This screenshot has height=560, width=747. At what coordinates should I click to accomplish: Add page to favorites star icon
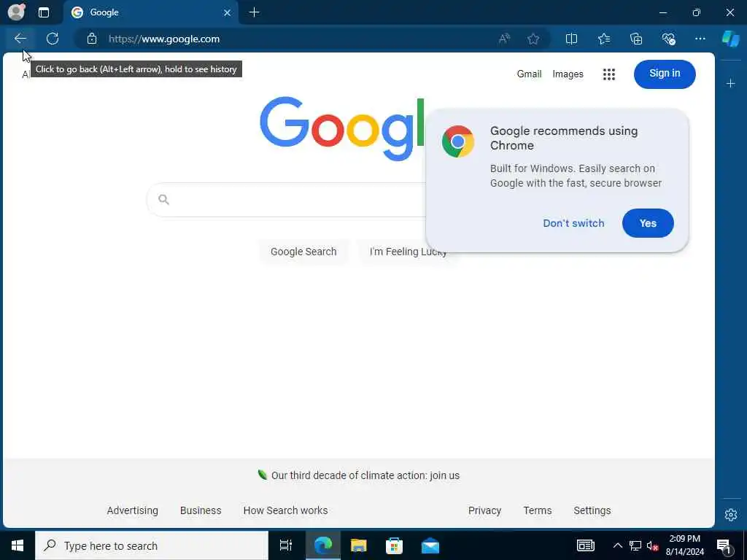(x=533, y=39)
